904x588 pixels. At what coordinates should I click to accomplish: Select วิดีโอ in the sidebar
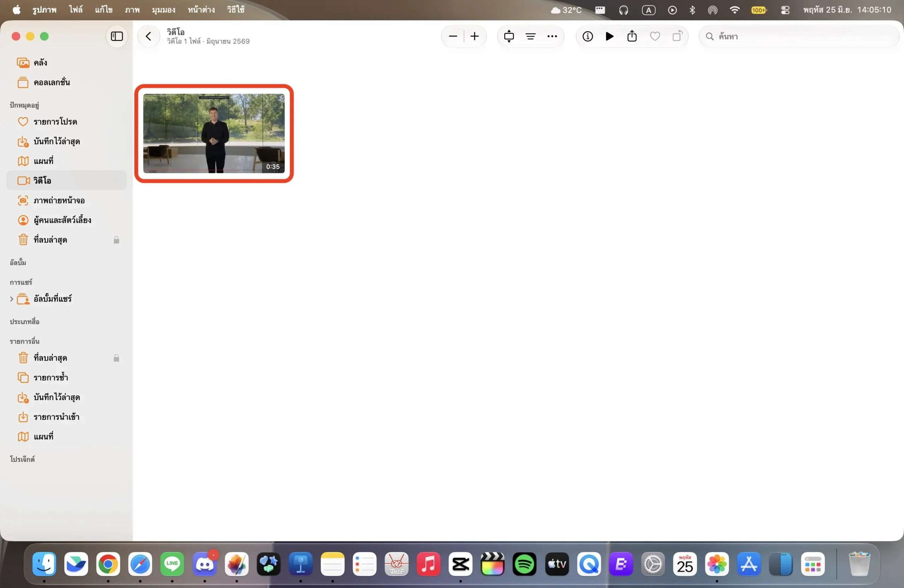pos(66,180)
